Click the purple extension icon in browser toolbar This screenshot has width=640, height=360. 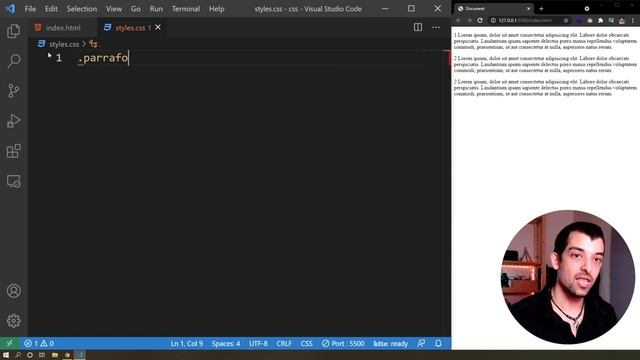coord(579,20)
